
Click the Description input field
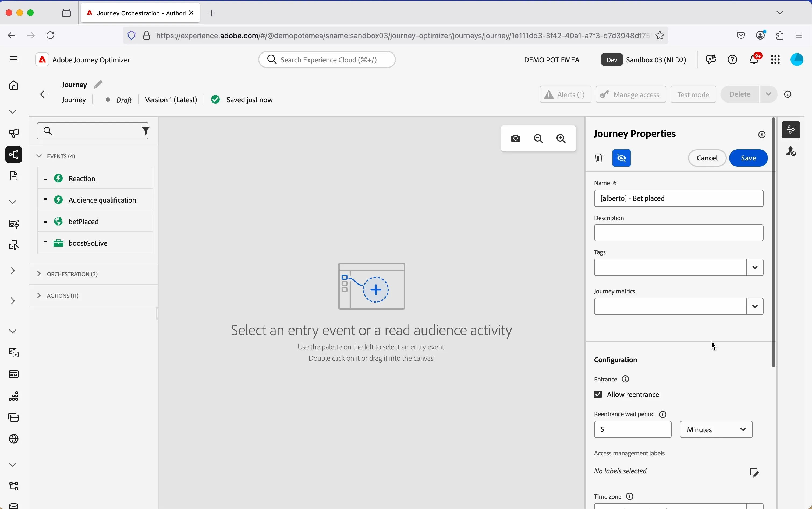679,233
